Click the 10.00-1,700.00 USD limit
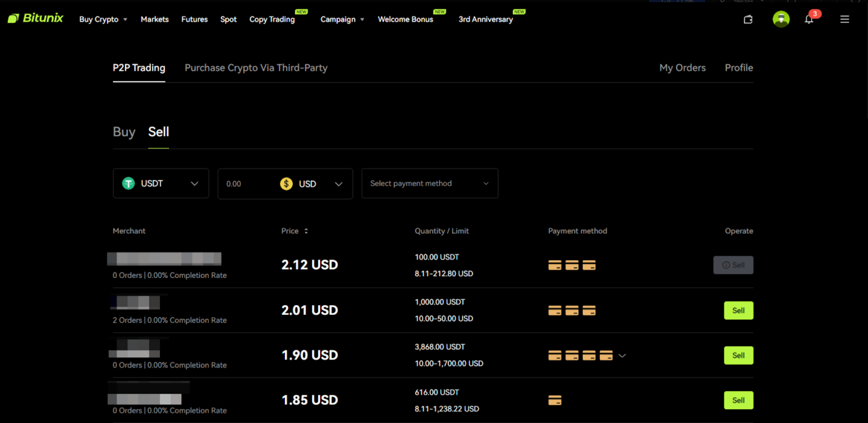Screen dimensions: 868x423 (449, 364)
